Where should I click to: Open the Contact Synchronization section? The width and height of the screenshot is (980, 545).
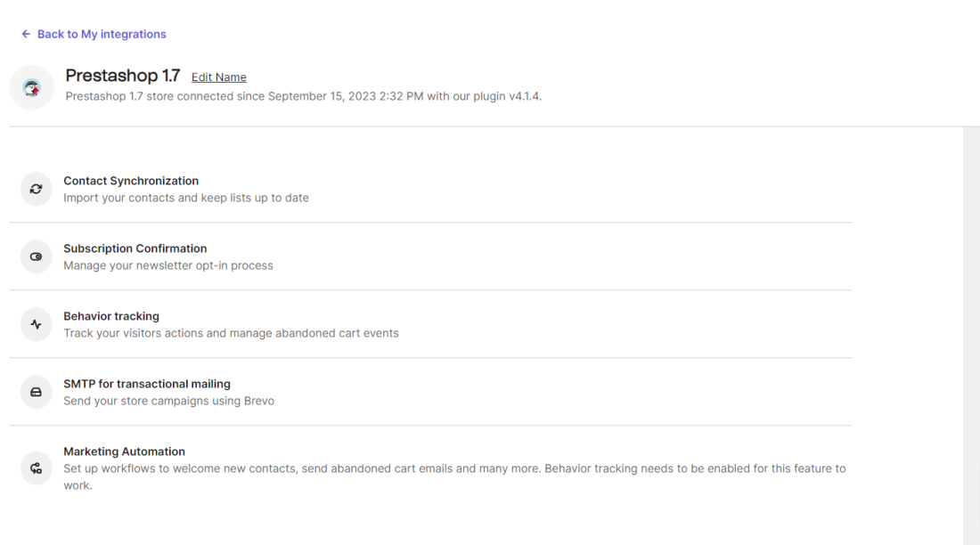coord(430,189)
